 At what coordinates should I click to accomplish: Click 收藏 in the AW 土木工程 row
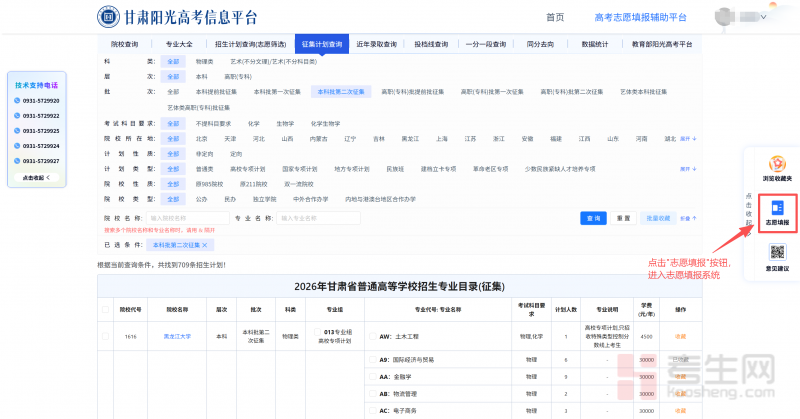pos(680,337)
